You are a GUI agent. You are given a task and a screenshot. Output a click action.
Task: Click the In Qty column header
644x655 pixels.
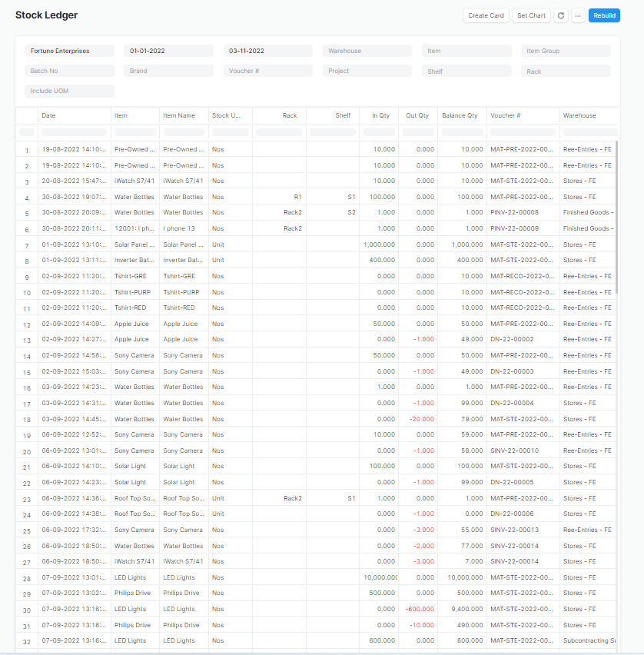pyautogui.click(x=380, y=115)
